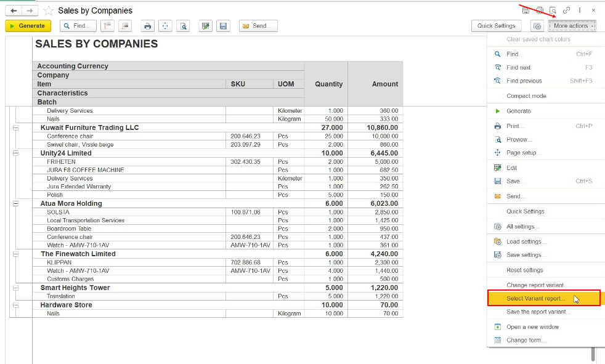Viewport: 605px width, 364px height.
Task: Click the printer icon in the report toolbar
Action: (x=147, y=26)
